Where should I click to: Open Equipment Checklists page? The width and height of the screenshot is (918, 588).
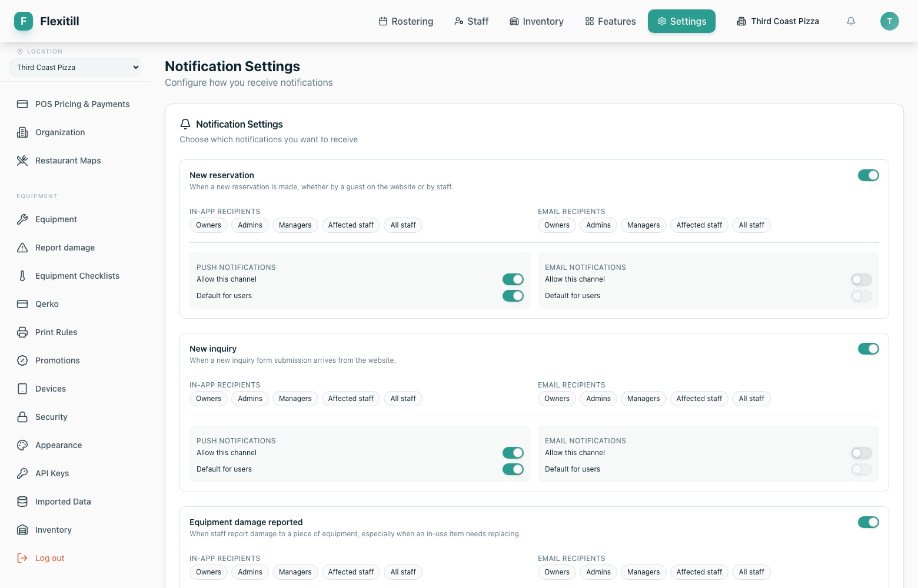point(75,276)
